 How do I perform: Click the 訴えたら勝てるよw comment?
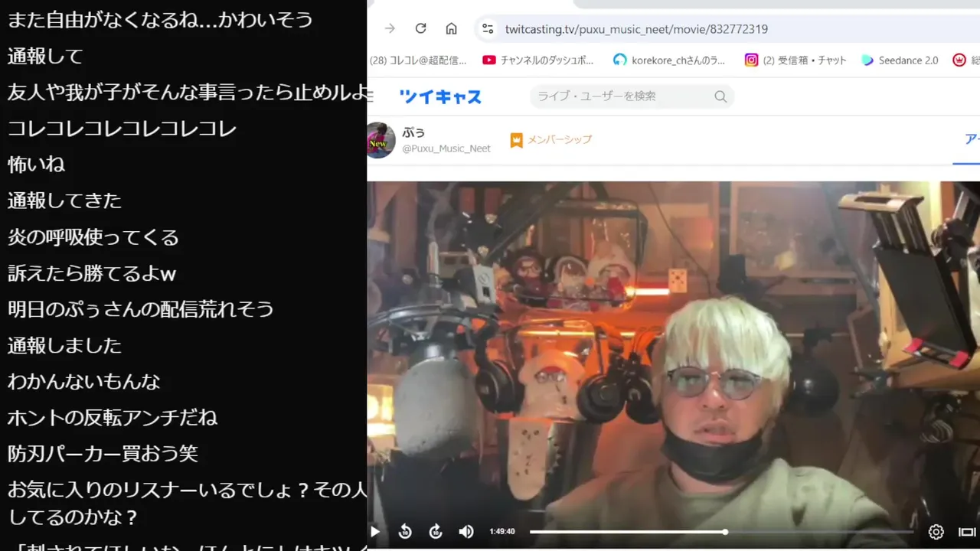point(92,273)
